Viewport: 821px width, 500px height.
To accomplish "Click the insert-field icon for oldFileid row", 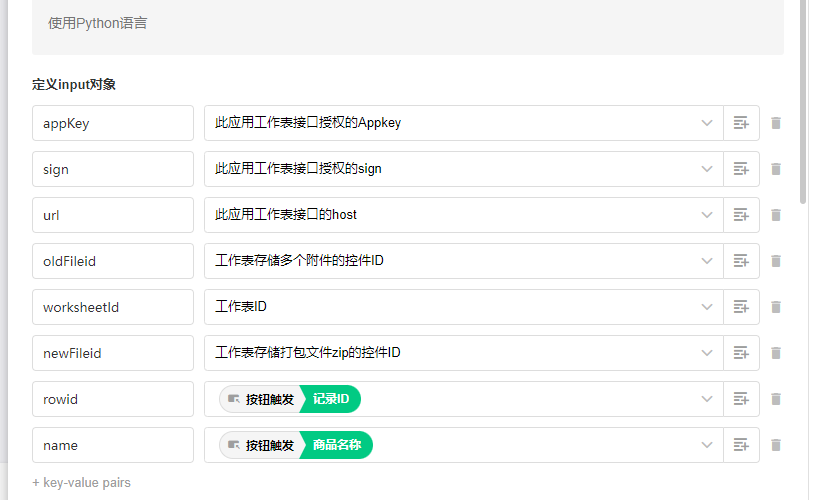I will coord(741,261).
